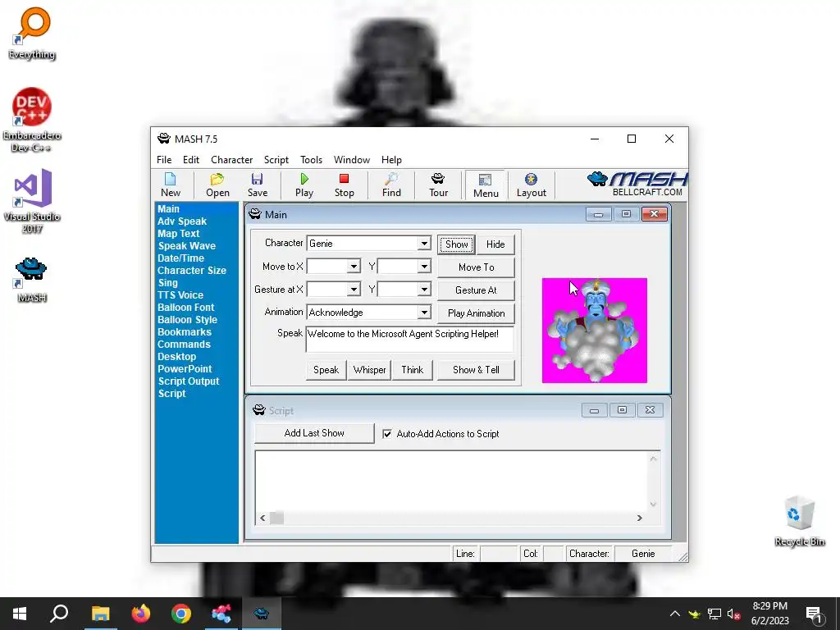The image size is (840, 630).
Task: Click the Whisper button
Action: (369, 370)
